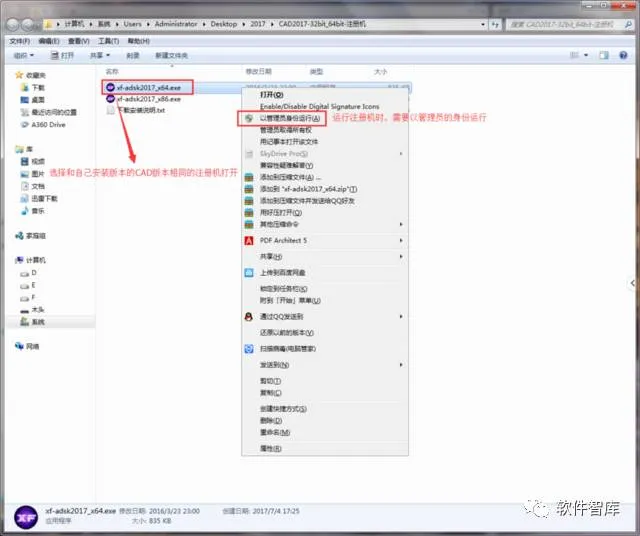
Task: Select the xf-adsk2017_x64.exe file icon
Action: pyautogui.click(x=110, y=87)
